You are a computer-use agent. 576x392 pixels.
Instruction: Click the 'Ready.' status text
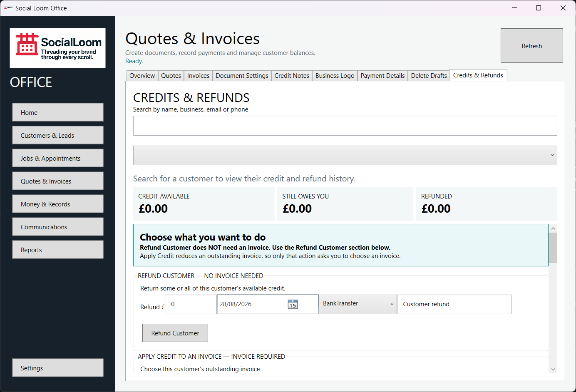pos(134,61)
